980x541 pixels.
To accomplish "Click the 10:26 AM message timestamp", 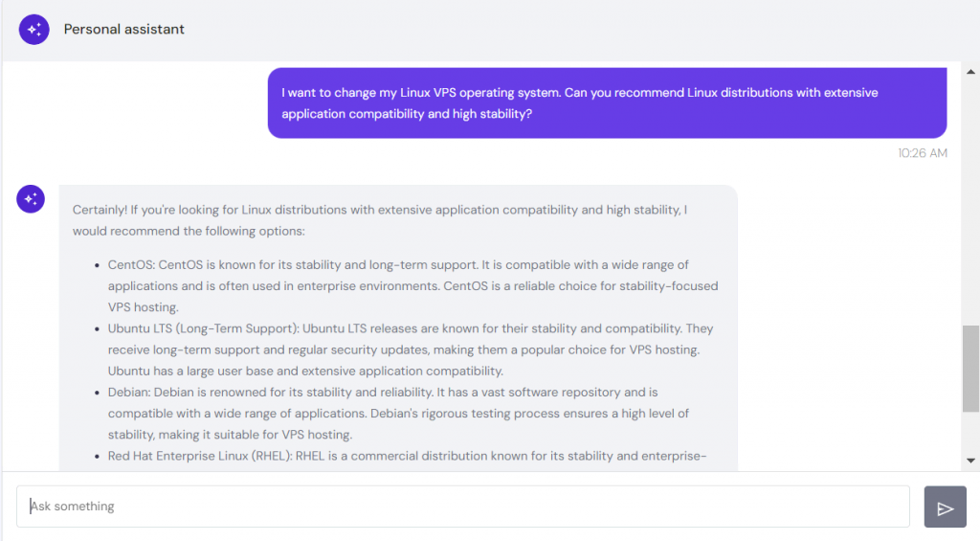I will pos(922,153).
